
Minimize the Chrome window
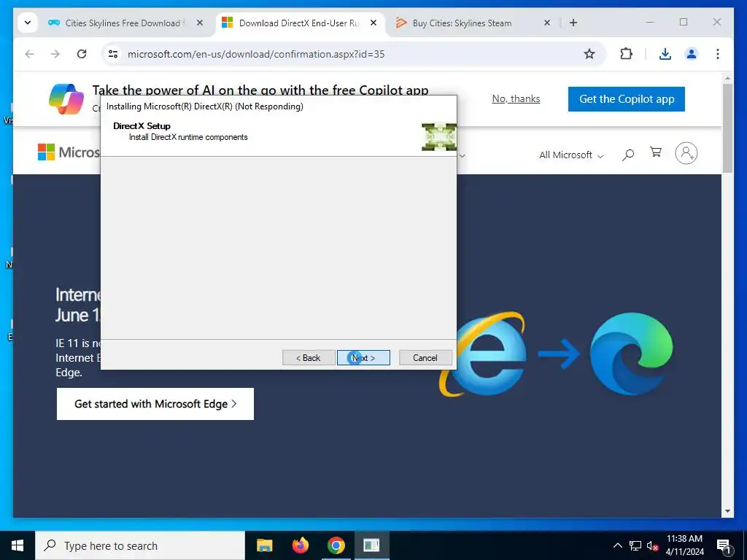pos(650,23)
